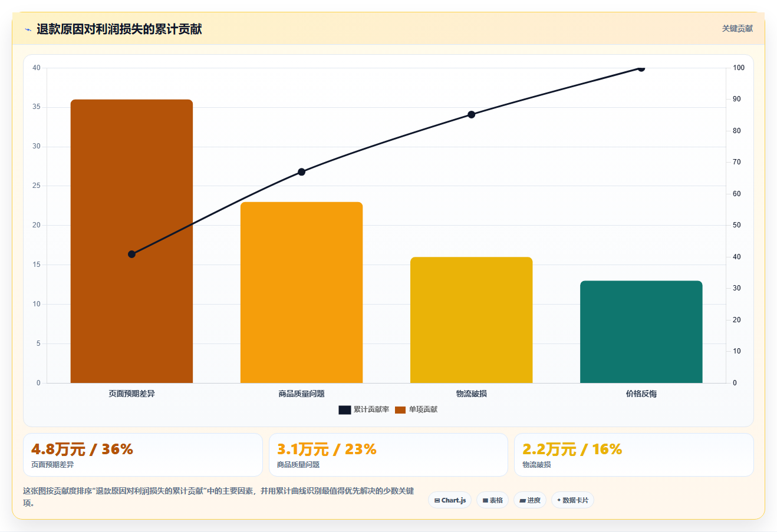Click the 数据卡片 tag
The height and width of the screenshot is (532, 777).
coord(572,500)
